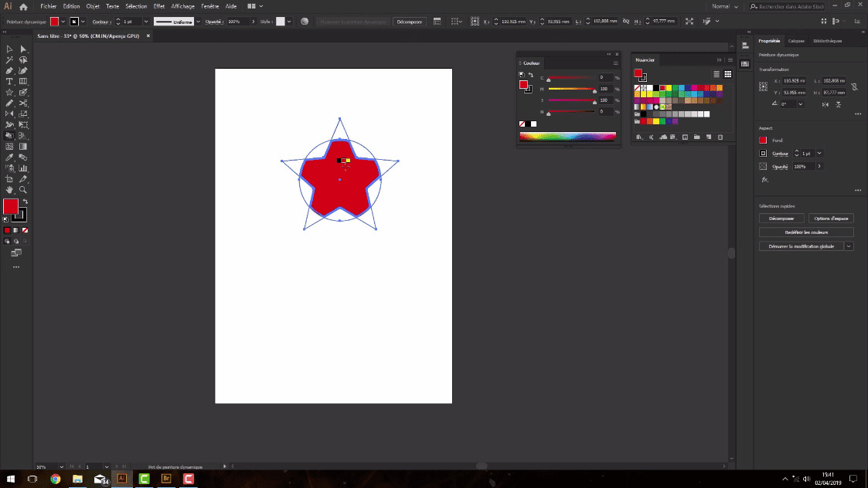Click the Décomposer button
The height and width of the screenshot is (488, 868).
[x=781, y=219]
